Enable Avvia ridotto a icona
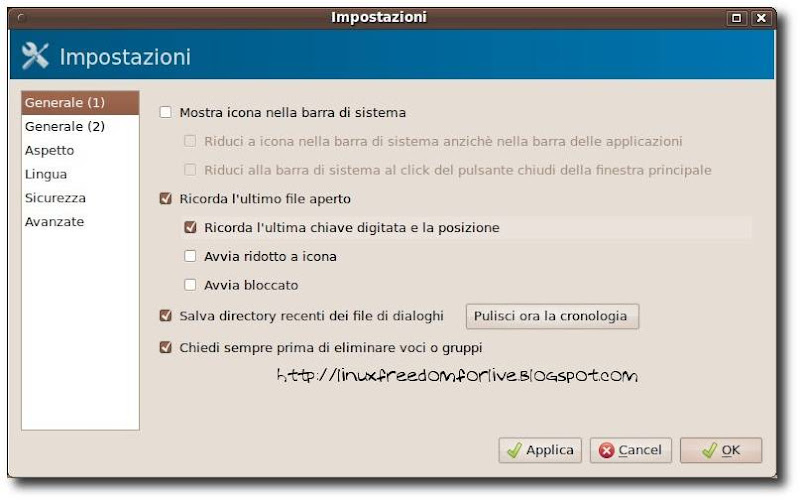The image size is (800, 501). [x=190, y=256]
